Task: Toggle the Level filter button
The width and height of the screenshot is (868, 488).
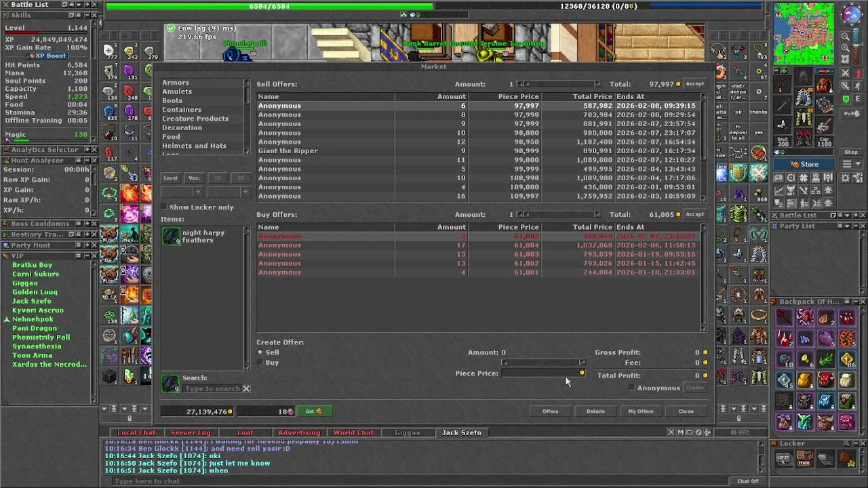Action: pyautogui.click(x=170, y=178)
